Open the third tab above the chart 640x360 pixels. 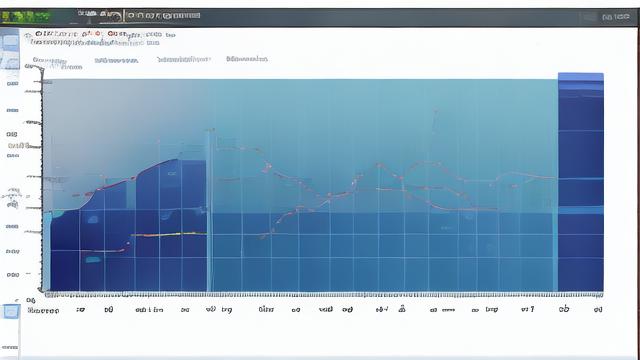(184, 60)
